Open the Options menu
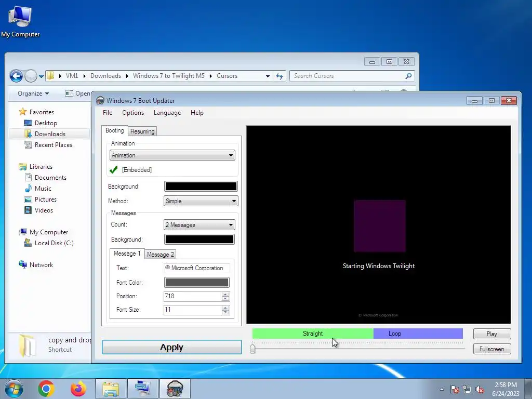Image resolution: width=532 pixels, height=399 pixels. pyautogui.click(x=133, y=113)
